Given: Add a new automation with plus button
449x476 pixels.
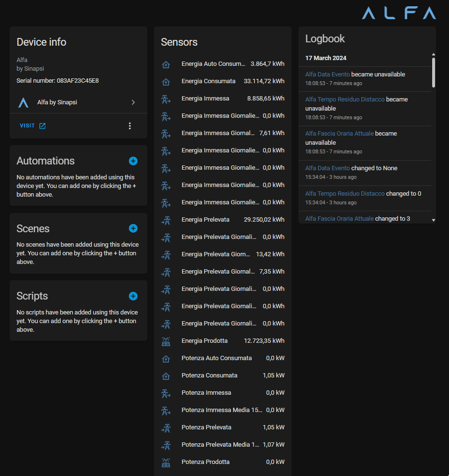Looking at the screenshot, I should pyautogui.click(x=133, y=161).
